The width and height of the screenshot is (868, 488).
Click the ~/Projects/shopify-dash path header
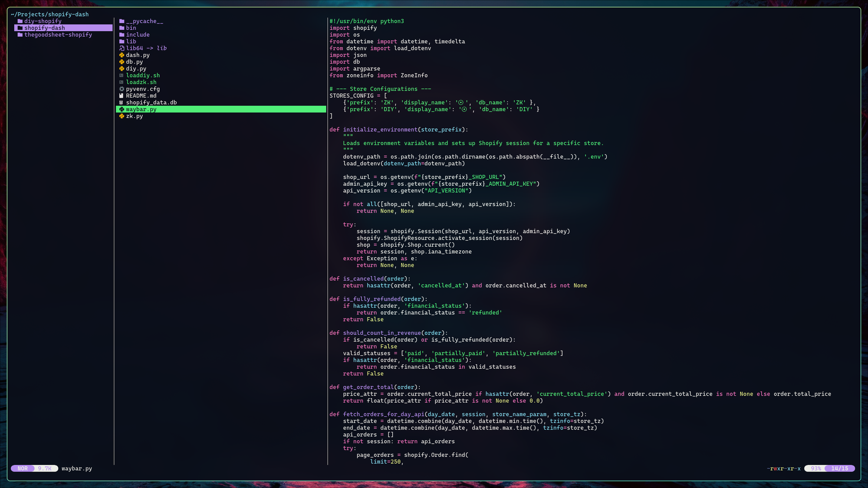click(50, 14)
